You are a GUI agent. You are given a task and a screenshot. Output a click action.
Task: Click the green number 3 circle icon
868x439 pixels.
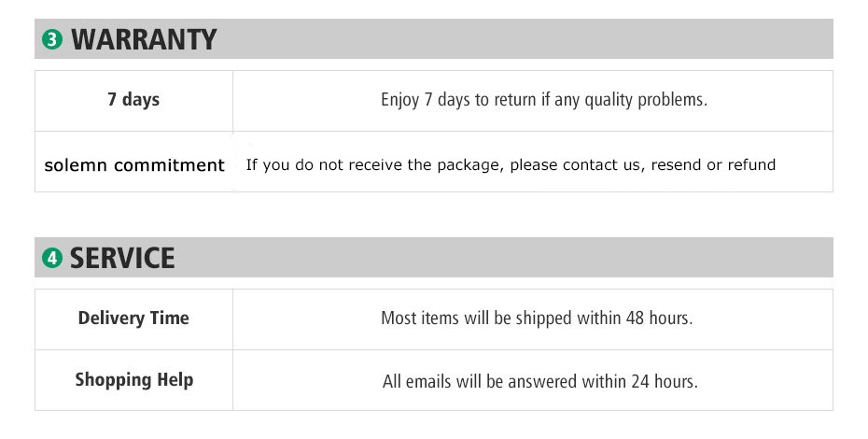[x=53, y=40]
